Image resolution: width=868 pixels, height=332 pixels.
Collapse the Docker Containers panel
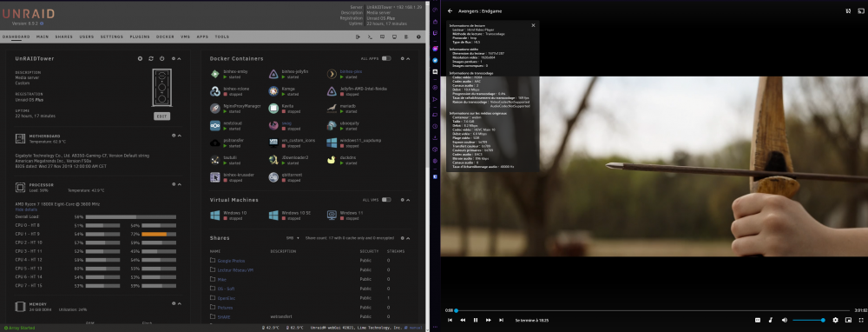click(409, 58)
